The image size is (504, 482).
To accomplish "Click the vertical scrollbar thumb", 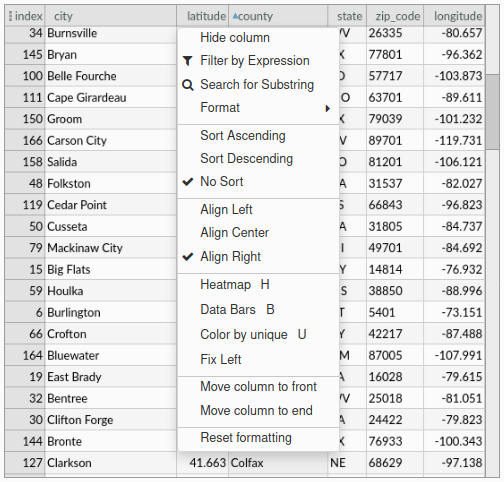I will point(492,112).
